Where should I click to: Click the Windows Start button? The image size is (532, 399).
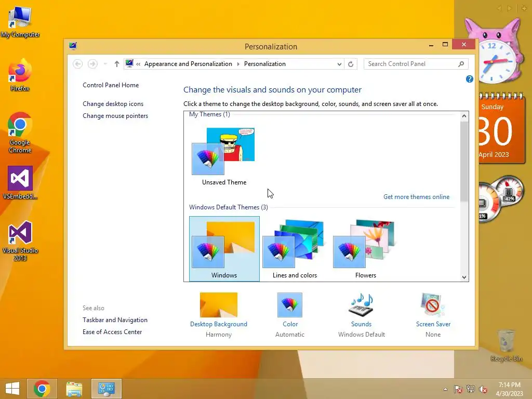(x=12, y=389)
